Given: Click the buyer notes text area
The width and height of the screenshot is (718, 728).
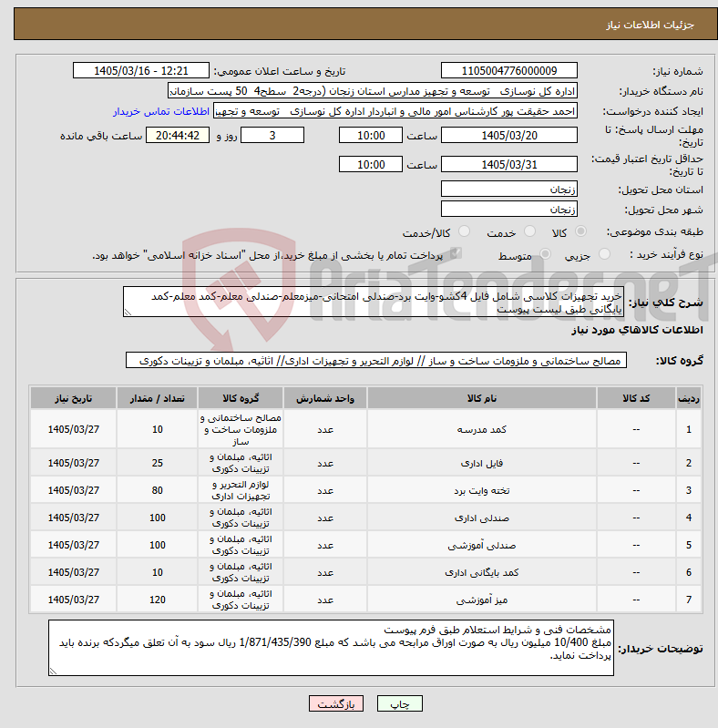Looking at the screenshot, I should (331, 648).
